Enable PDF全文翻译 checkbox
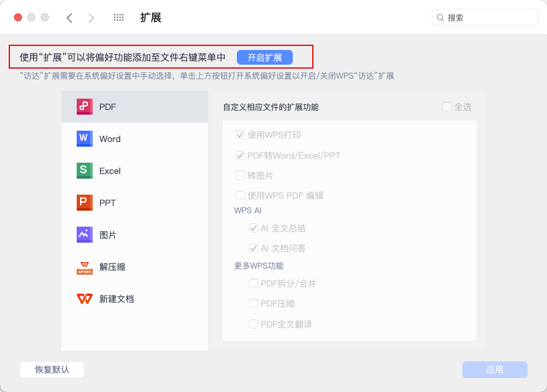547x392 pixels. point(253,324)
